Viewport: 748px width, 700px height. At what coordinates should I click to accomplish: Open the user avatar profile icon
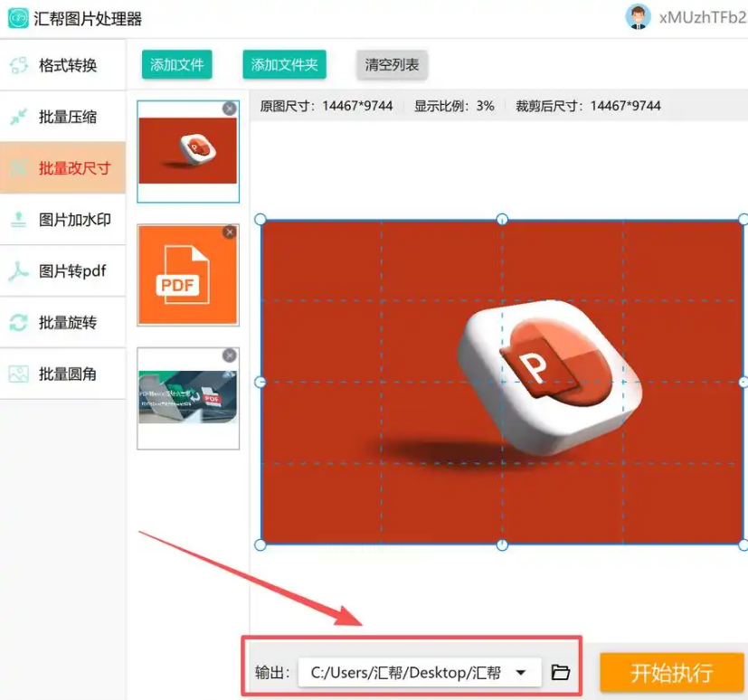(638, 17)
